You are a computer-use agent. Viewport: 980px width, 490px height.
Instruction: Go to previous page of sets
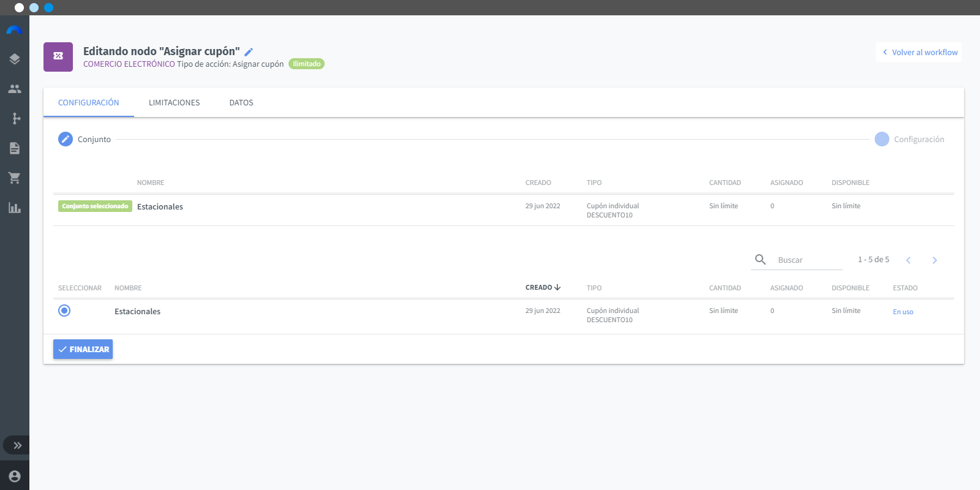[908, 260]
